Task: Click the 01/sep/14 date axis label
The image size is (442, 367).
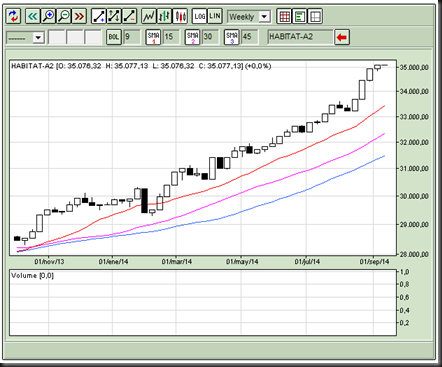Action: coord(374,262)
